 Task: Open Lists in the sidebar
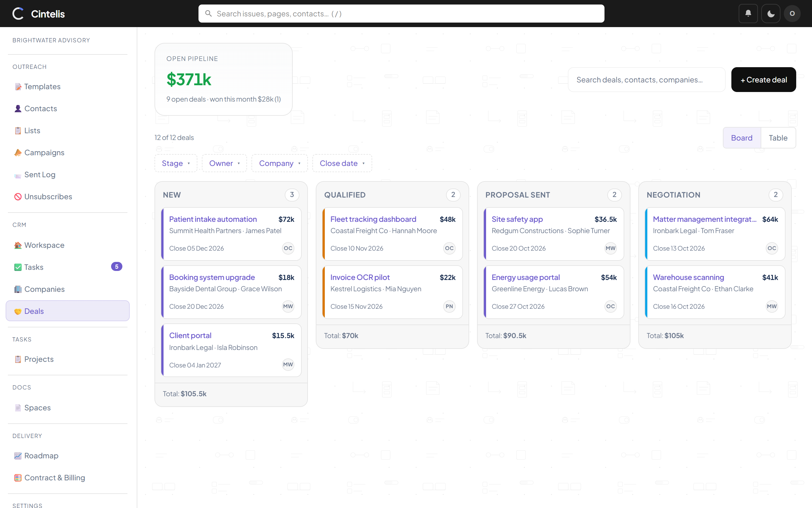pos(67,130)
